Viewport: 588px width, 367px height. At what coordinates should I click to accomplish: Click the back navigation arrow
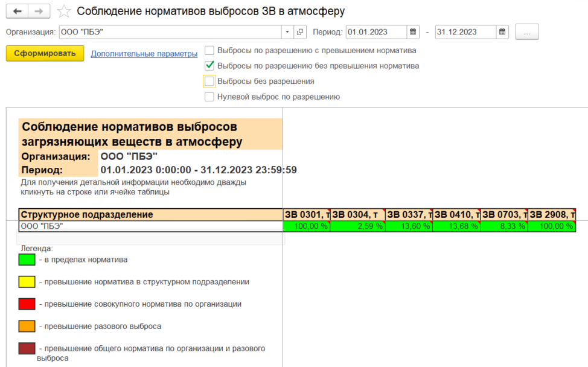tap(17, 11)
